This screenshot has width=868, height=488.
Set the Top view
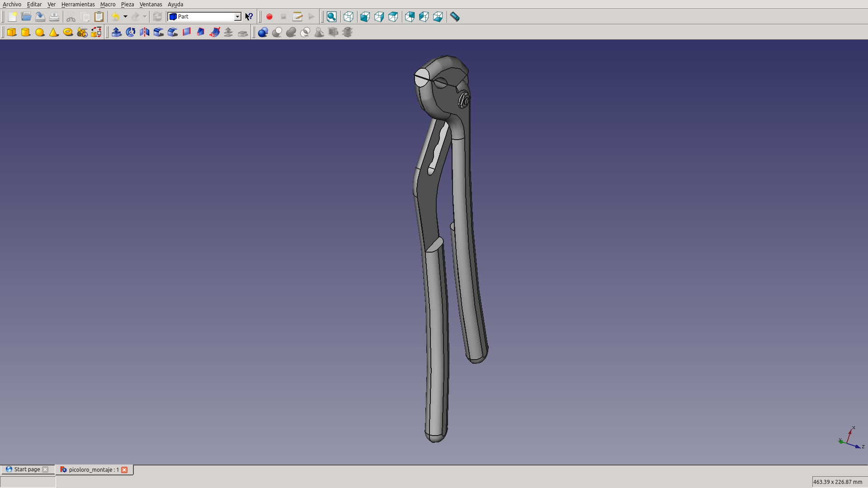pyautogui.click(x=379, y=17)
